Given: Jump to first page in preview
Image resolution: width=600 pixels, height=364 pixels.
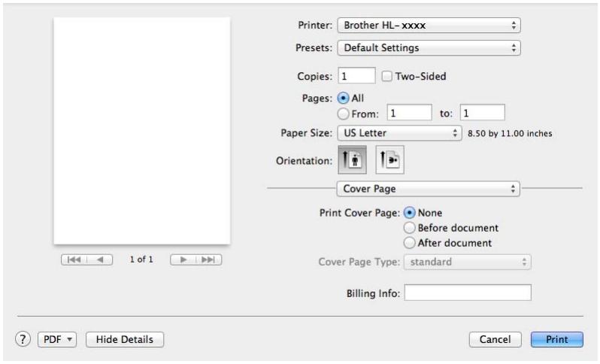Looking at the screenshot, I should pos(74,260).
